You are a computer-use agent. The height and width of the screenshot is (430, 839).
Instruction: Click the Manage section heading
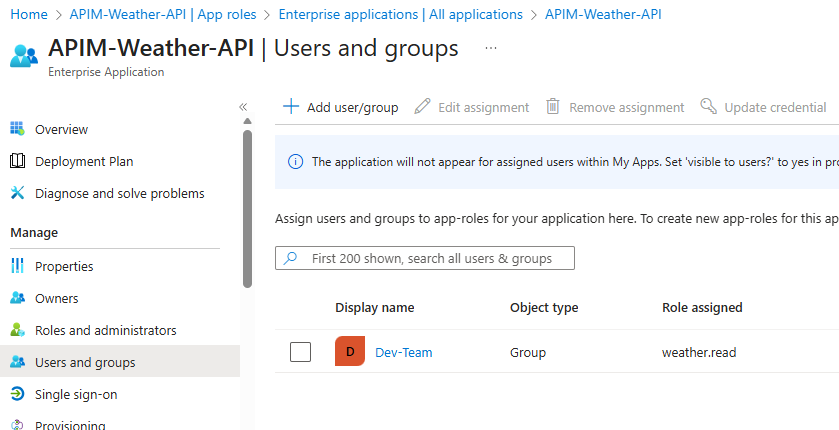(x=34, y=233)
